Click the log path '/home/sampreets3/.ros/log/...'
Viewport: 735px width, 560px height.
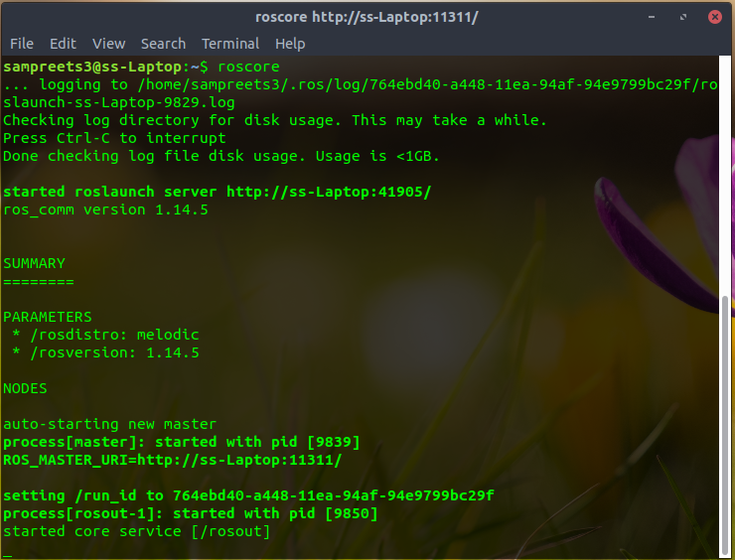427,84
